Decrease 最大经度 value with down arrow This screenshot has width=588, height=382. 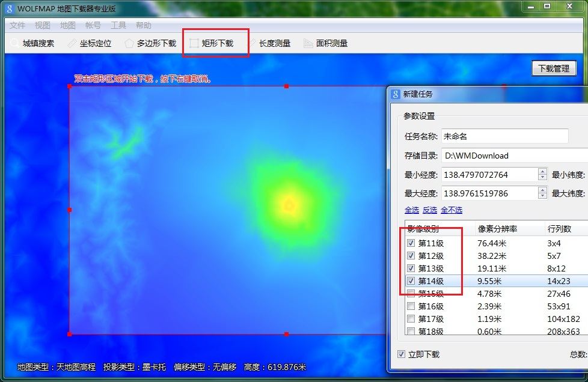[x=543, y=196]
